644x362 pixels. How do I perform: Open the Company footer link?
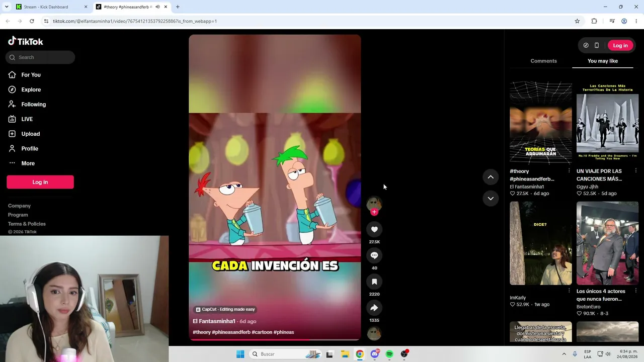19,206
